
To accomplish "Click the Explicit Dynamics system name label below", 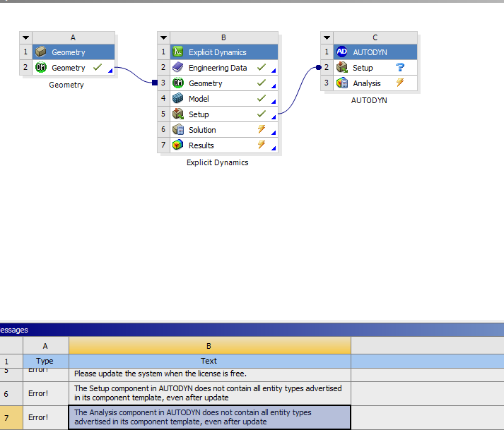I will pyautogui.click(x=218, y=162).
